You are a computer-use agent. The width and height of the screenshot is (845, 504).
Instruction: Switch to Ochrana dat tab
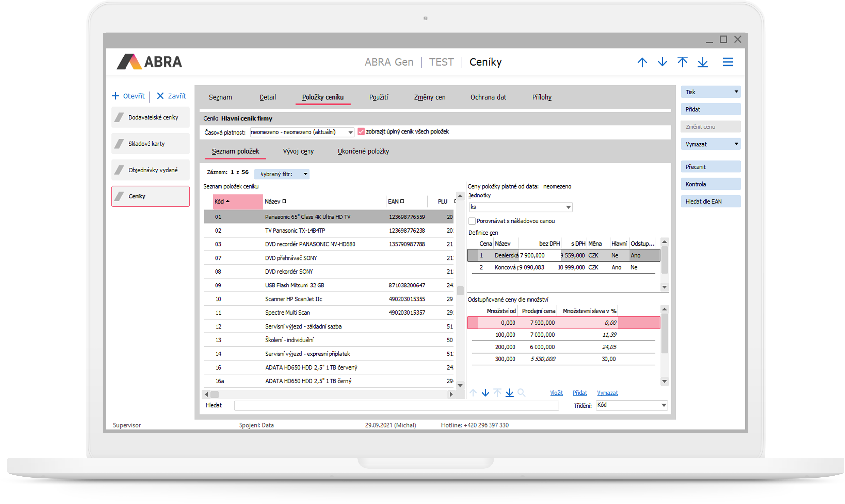488,97
